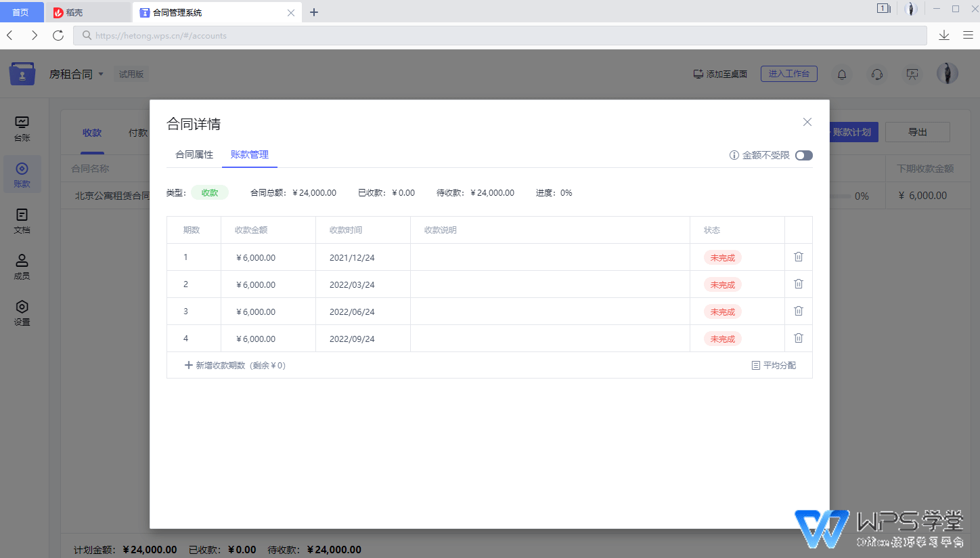
Task: Delete installment 1 with its trash icon
Action: coord(799,257)
